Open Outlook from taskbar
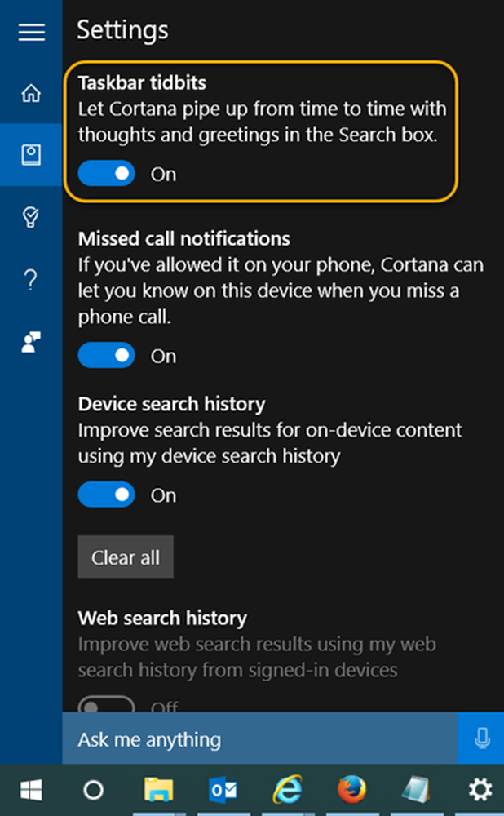 click(x=223, y=791)
